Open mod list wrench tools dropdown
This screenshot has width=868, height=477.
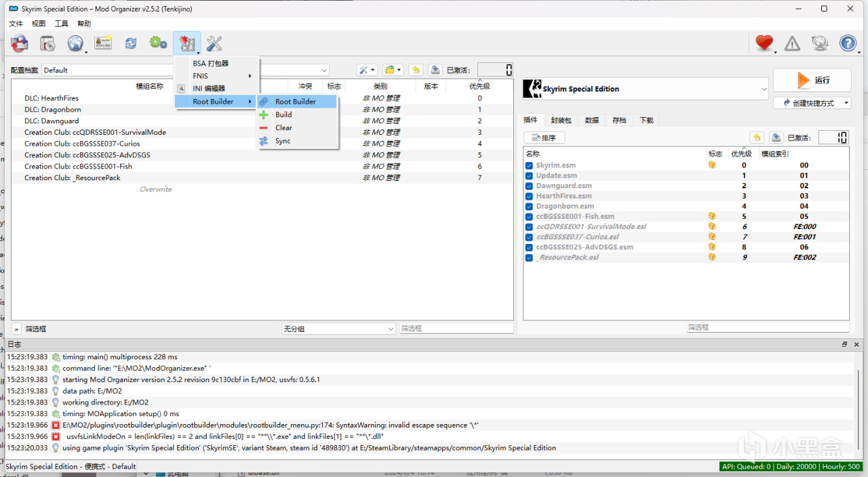click(x=367, y=70)
